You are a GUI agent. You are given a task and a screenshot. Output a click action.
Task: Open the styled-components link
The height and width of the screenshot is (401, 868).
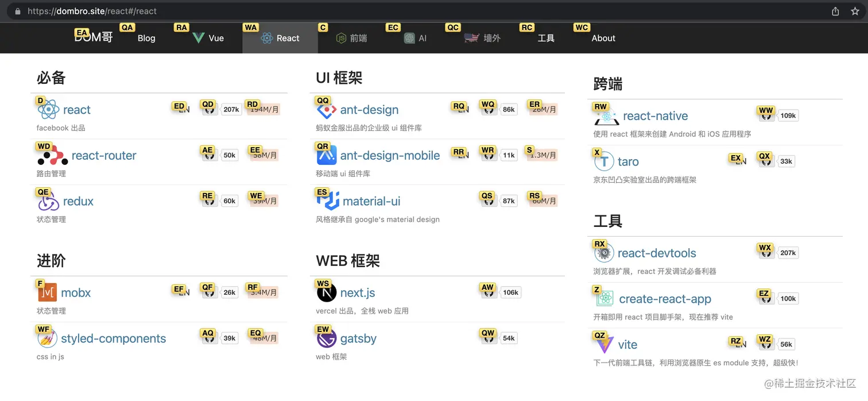[114, 339]
